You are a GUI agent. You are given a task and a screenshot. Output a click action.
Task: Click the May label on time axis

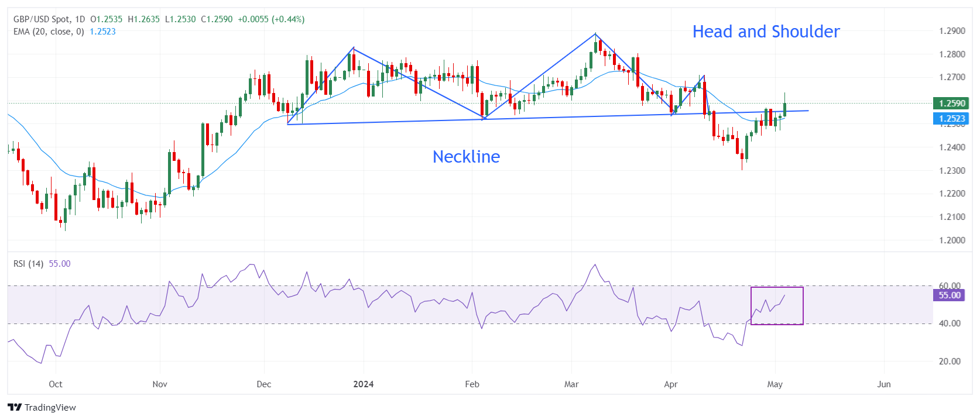(x=775, y=384)
